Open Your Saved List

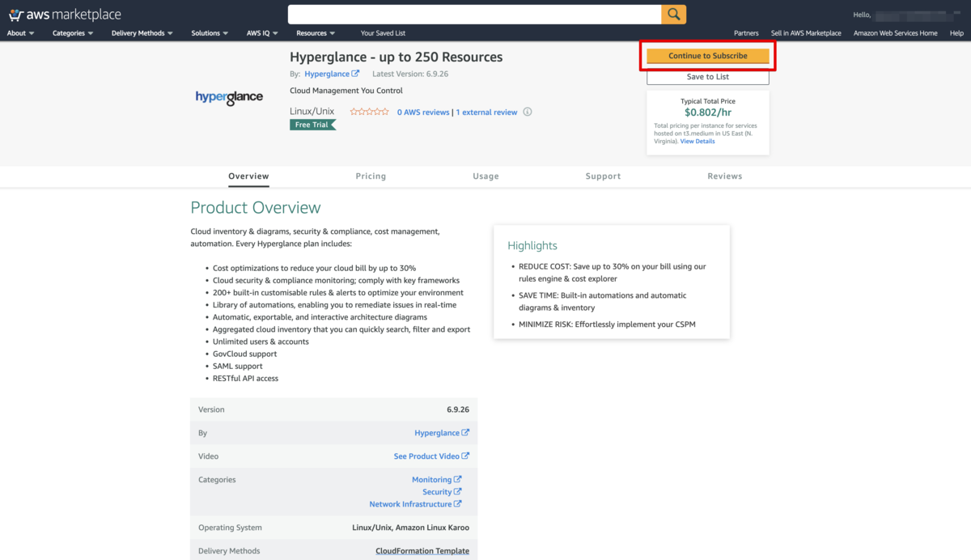click(383, 33)
